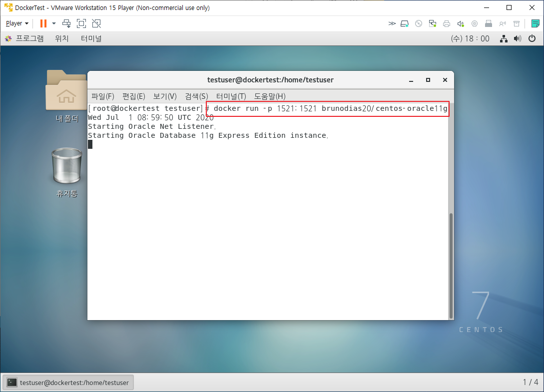
Task: Open the 파일(F) menu in terminal
Action: tap(103, 96)
